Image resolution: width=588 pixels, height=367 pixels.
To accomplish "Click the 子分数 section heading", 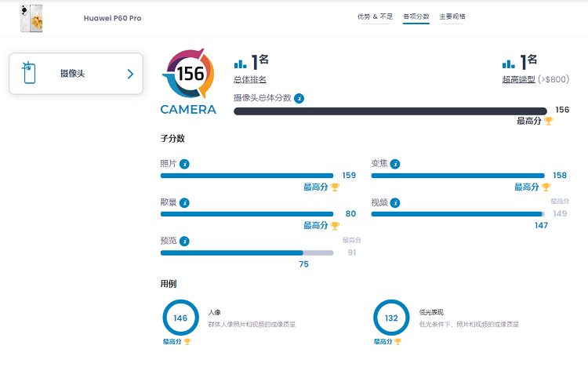I will [x=172, y=139].
